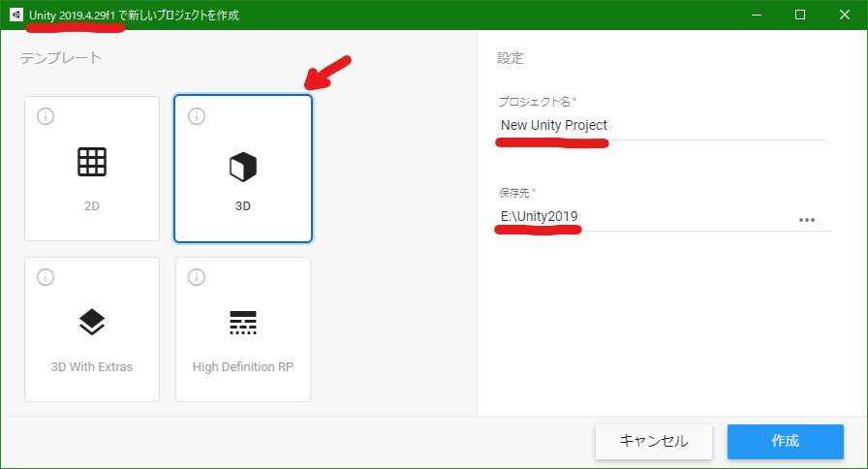868x469 pixels.
Task: Show info for High Definition RP template
Action: point(197,277)
